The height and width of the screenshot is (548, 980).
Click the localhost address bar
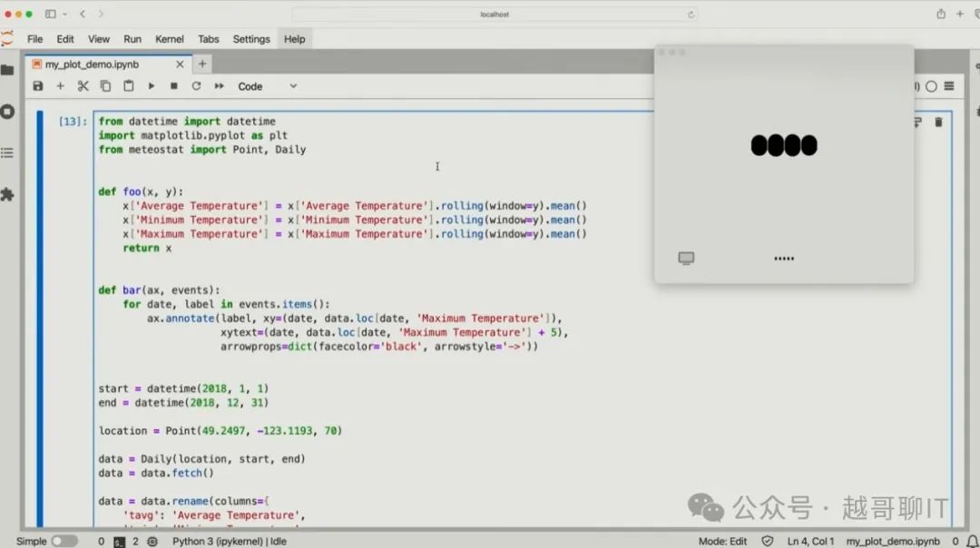pyautogui.click(x=495, y=15)
